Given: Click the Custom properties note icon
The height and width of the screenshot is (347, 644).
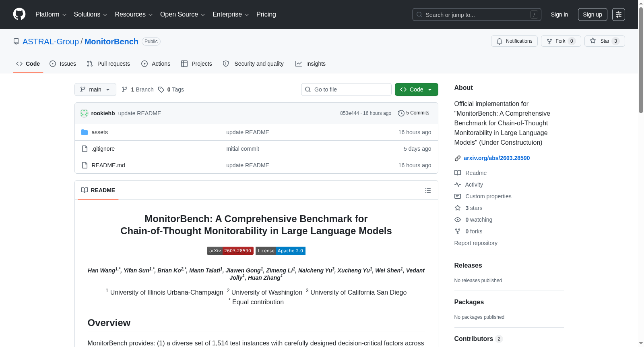Looking at the screenshot, I should click(x=458, y=196).
